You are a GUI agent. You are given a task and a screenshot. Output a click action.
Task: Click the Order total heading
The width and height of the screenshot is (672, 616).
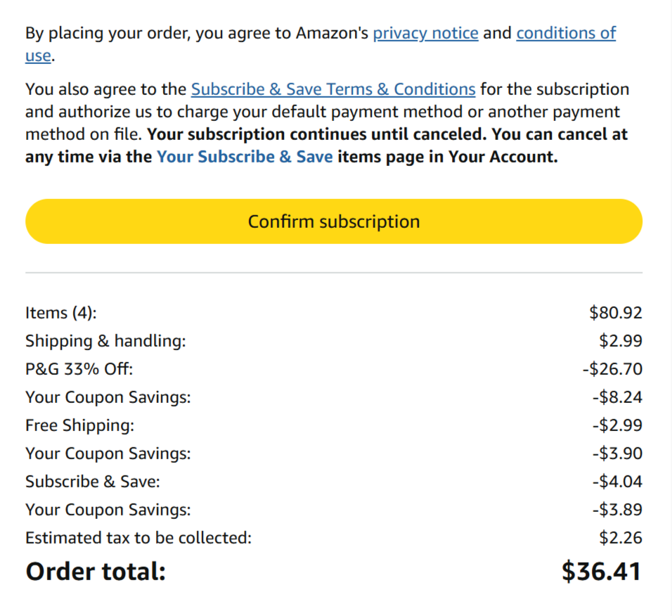(x=96, y=572)
